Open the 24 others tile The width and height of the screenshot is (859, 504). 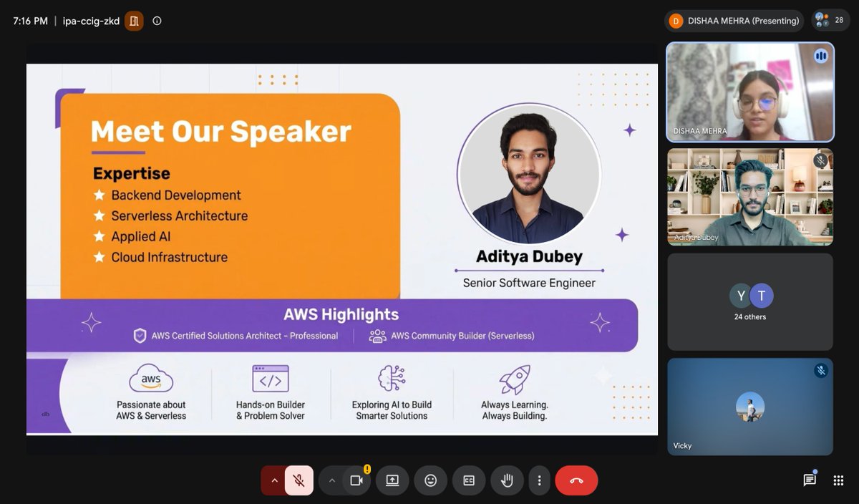[x=750, y=301]
